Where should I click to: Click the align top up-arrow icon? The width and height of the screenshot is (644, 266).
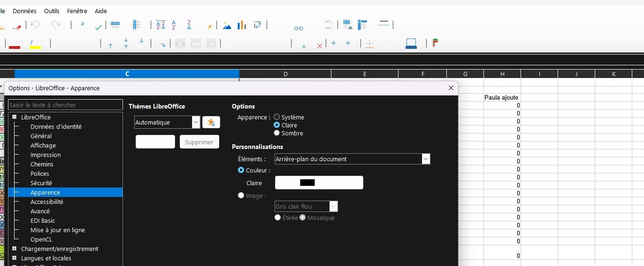pyautogui.click(x=110, y=46)
